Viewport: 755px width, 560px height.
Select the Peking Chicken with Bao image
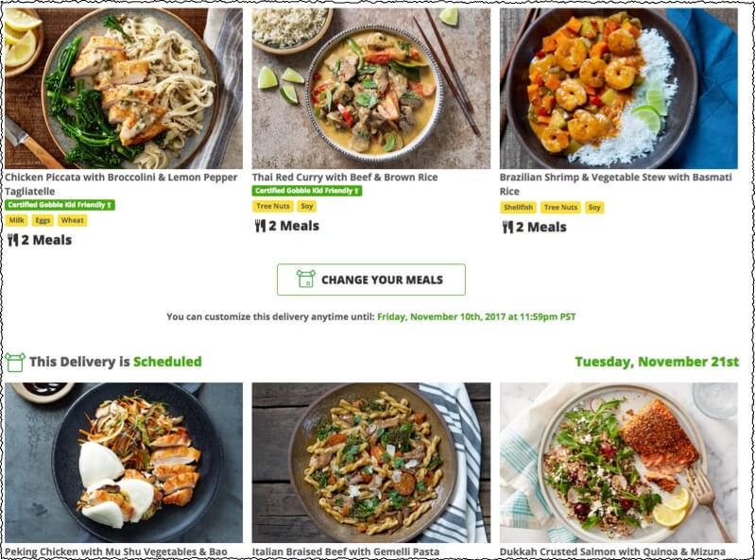124,463
